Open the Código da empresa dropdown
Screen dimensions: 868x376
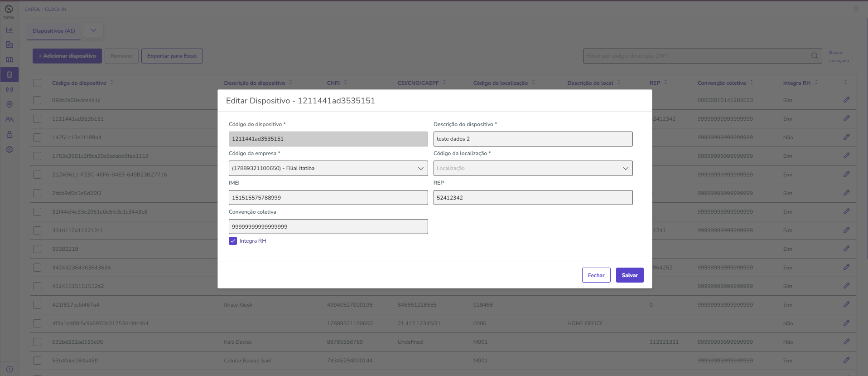click(x=328, y=168)
